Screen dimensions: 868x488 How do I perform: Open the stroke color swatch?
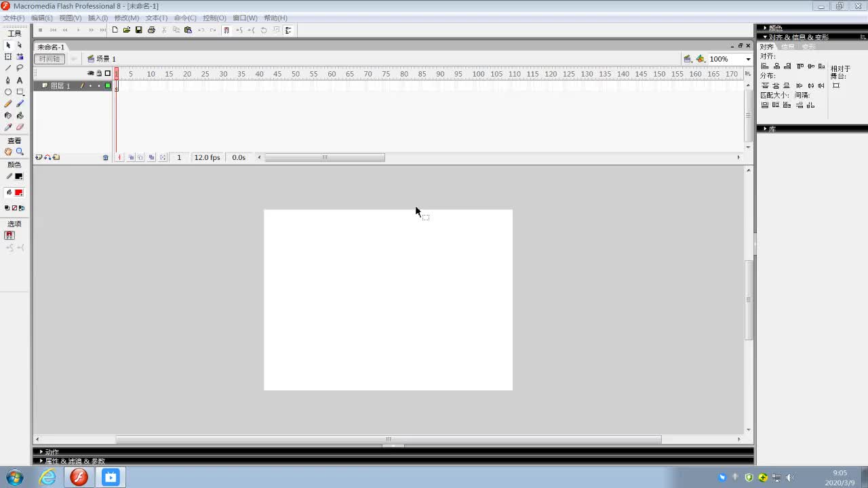click(19, 176)
